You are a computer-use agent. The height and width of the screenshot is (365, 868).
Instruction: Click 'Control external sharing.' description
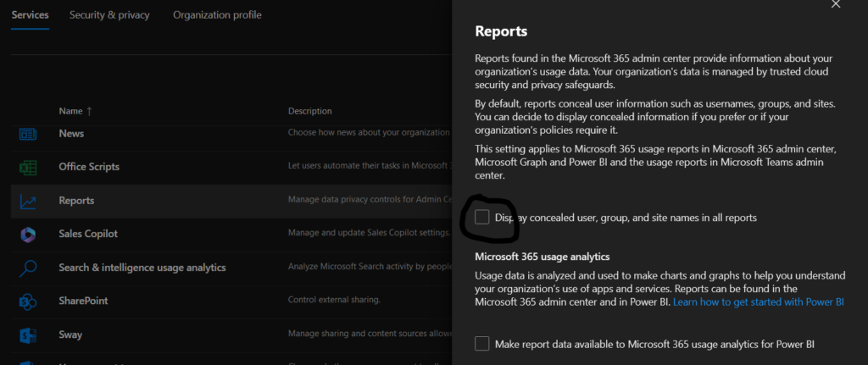pos(334,300)
